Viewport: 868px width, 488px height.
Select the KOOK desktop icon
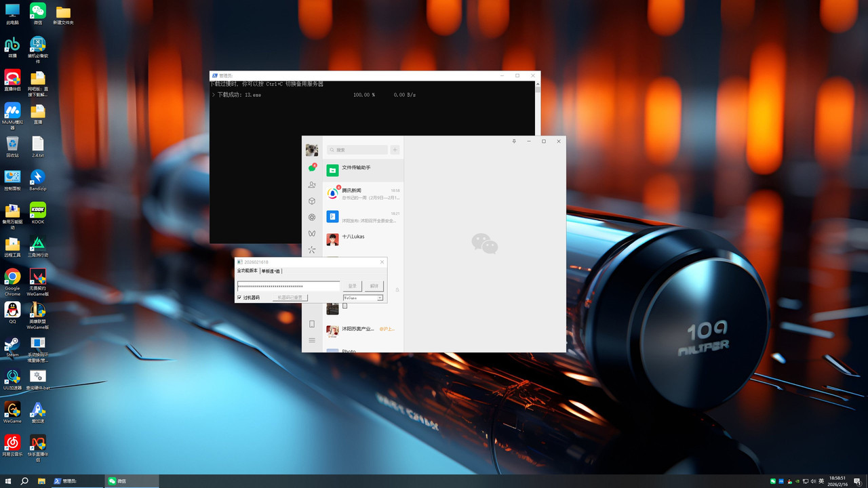(x=38, y=213)
